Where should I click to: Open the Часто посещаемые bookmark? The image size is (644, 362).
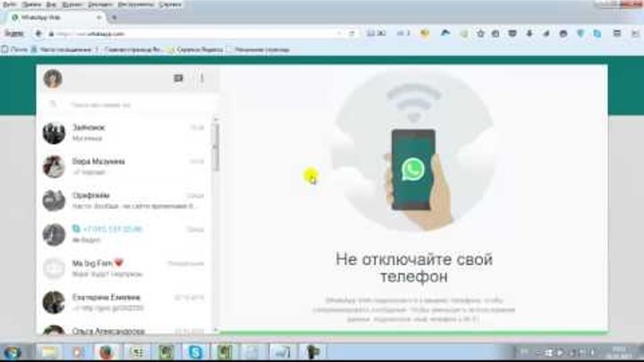coord(62,50)
